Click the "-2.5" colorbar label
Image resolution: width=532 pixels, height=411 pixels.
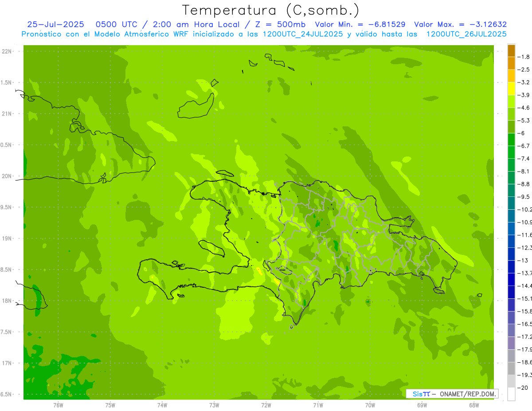tap(524, 70)
